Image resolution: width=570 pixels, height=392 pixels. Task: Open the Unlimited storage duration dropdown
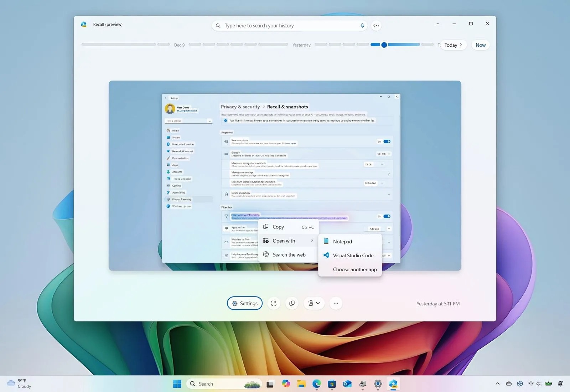click(x=374, y=183)
